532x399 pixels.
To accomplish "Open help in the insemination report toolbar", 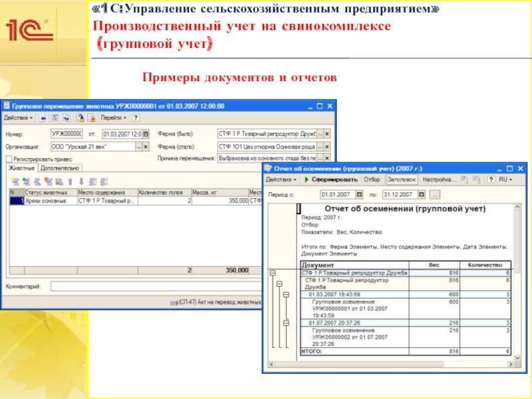I will click(491, 180).
